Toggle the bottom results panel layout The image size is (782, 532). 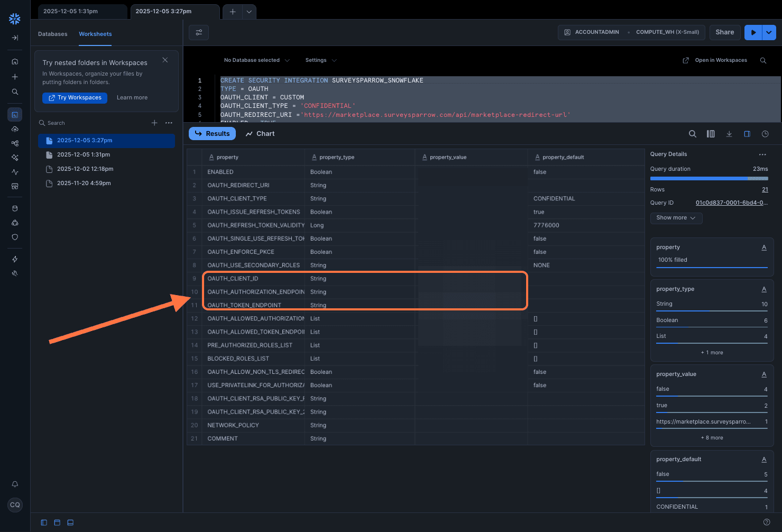click(x=70, y=522)
